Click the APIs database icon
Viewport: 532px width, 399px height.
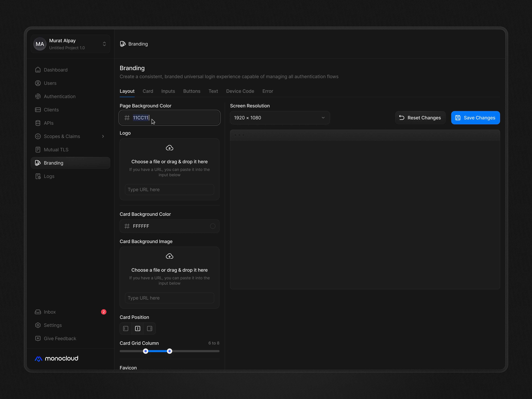pos(38,123)
